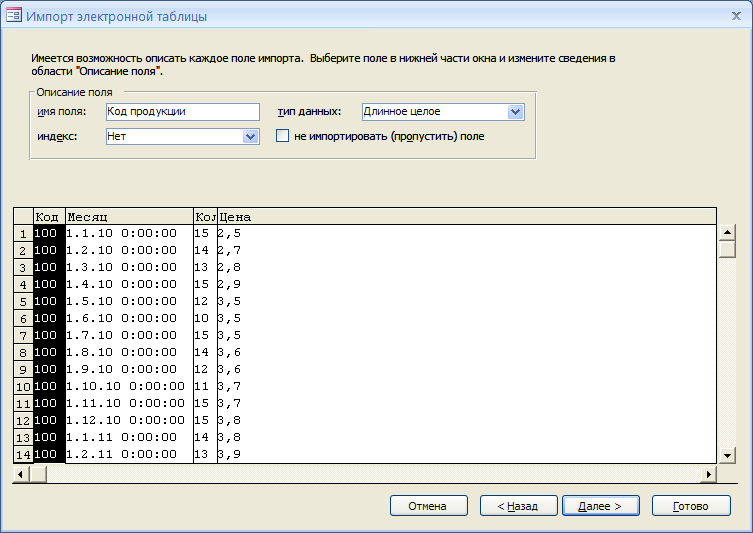Proceed with 'Далее >' button

[601, 506]
